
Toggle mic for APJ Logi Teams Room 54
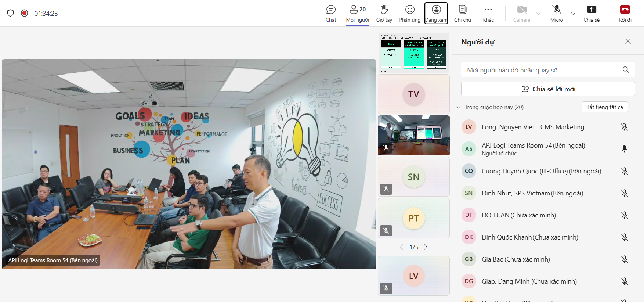624,149
